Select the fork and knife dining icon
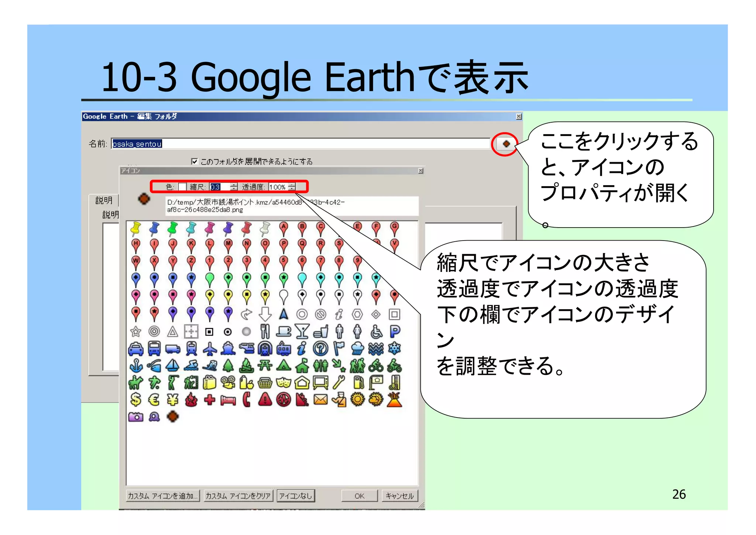 [x=265, y=331]
